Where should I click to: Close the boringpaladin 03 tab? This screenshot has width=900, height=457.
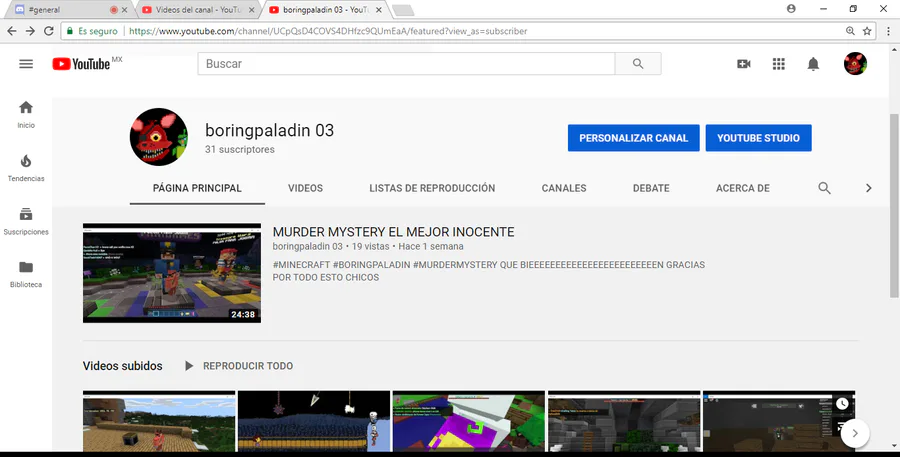click(x=379, y=10)
